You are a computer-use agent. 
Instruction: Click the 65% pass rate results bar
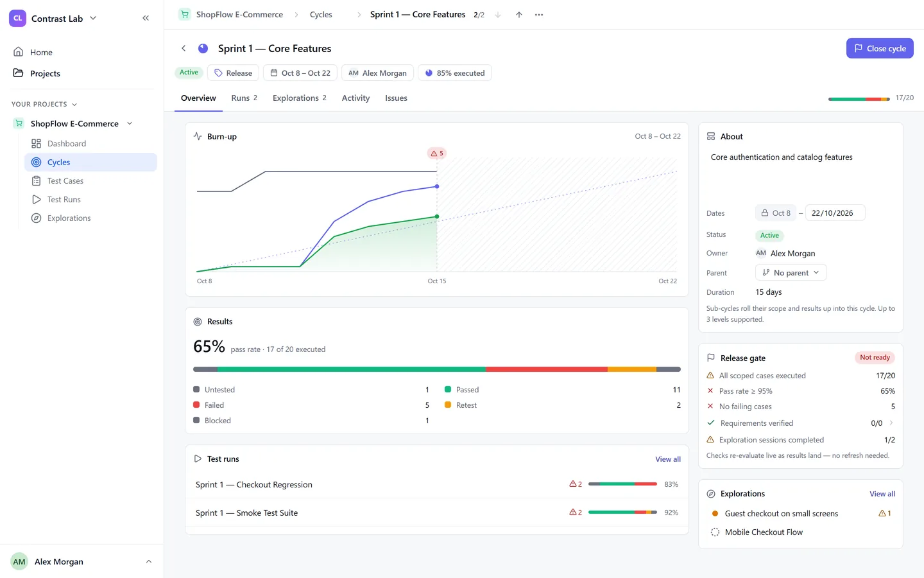pyautogui.click(x=437, y=369)
